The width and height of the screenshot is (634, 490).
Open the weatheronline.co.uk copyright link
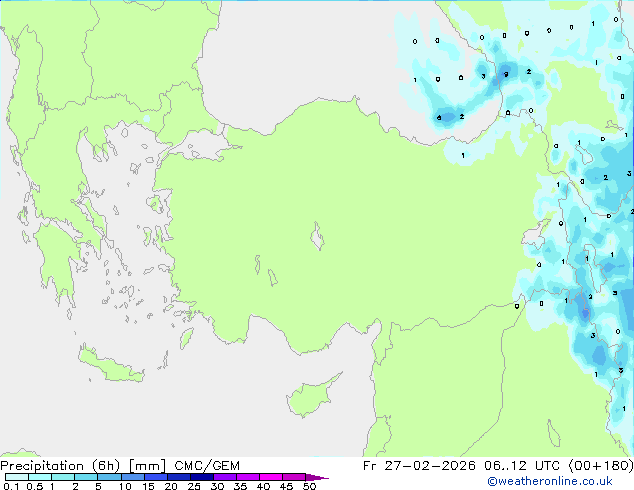(x=550, y=481)
